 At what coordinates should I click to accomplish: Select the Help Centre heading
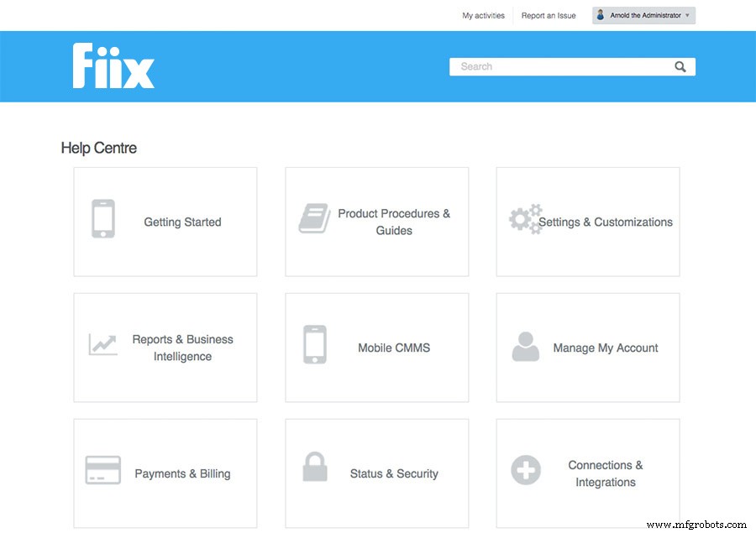pos(98,148)
